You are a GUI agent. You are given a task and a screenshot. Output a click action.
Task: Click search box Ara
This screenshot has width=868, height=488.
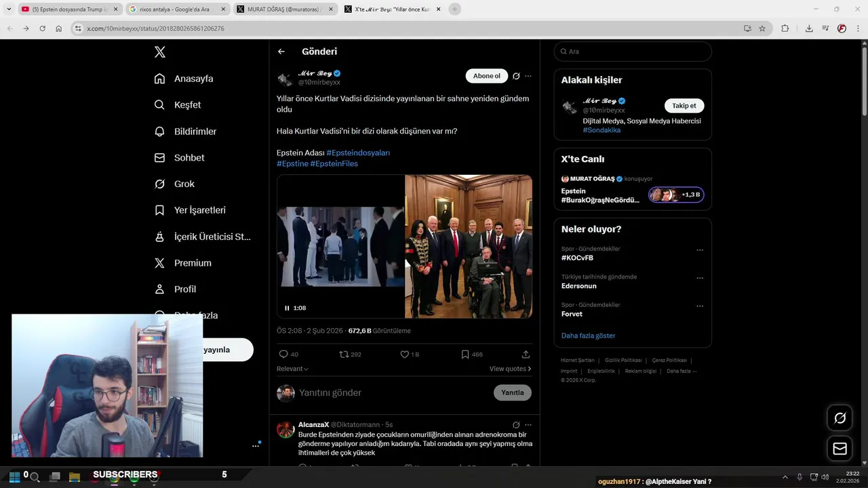[x=633, y=52]
